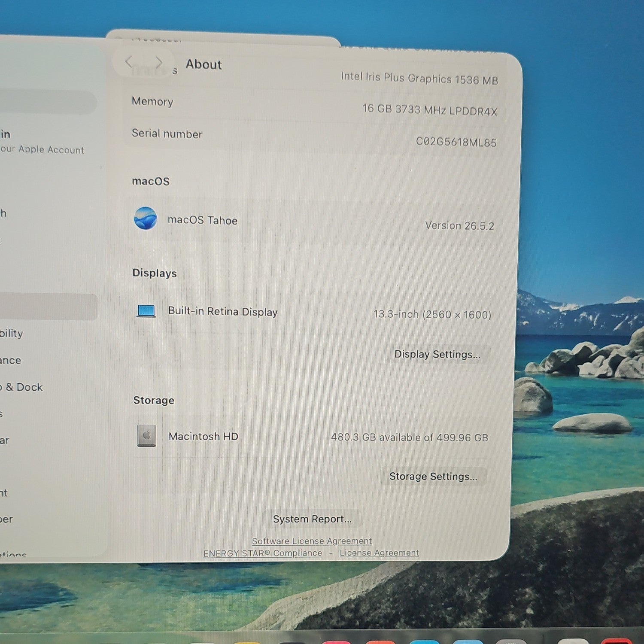
Task: Open the ENERGY STAR Compliance link
Action: point(263,553)
